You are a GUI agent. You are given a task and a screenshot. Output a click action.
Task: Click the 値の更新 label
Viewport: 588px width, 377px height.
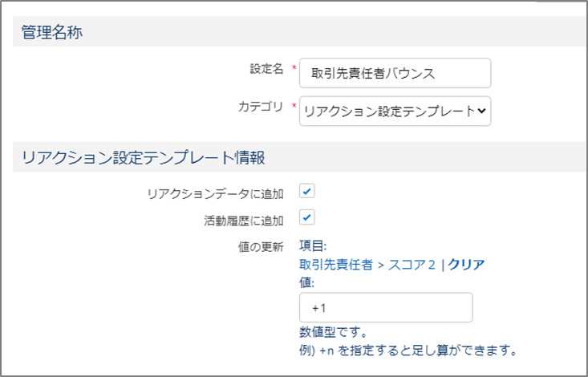[261, 247]
